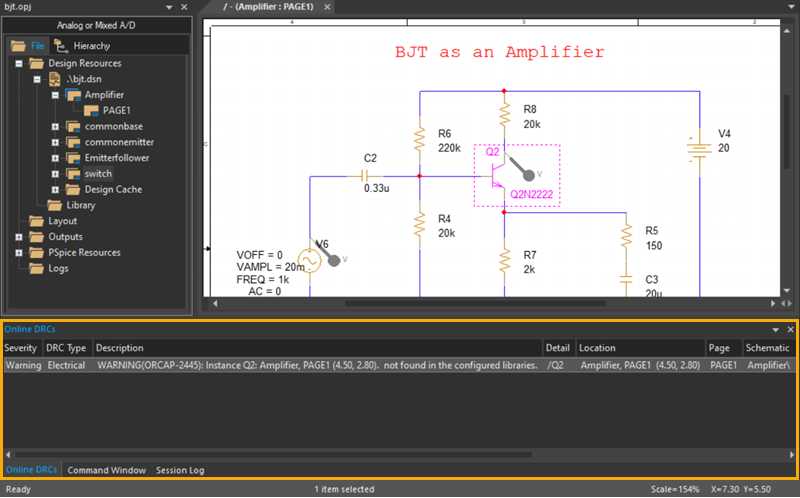Select the V6 sine source symbol
This screenshot has height=498, width=800.
pyautogui.click(x=302, y=260)
